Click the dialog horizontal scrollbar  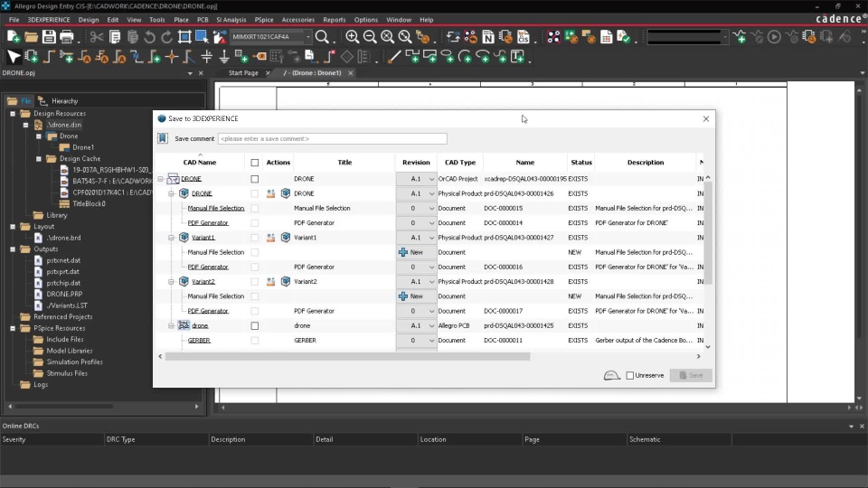point(347,356)
